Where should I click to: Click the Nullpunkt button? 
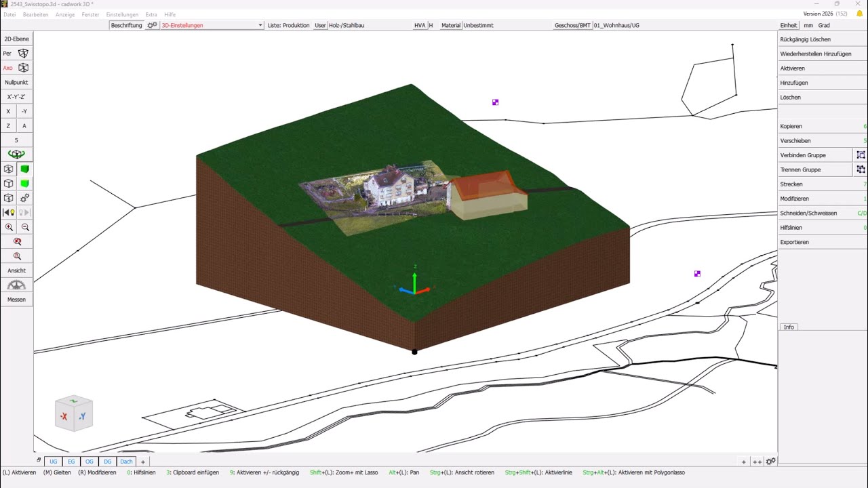point(16,83)
